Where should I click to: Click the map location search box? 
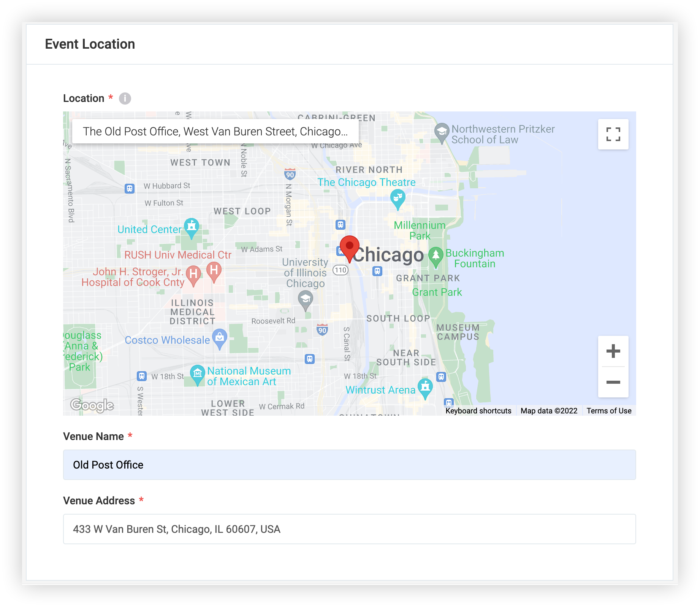pos(215,131)
